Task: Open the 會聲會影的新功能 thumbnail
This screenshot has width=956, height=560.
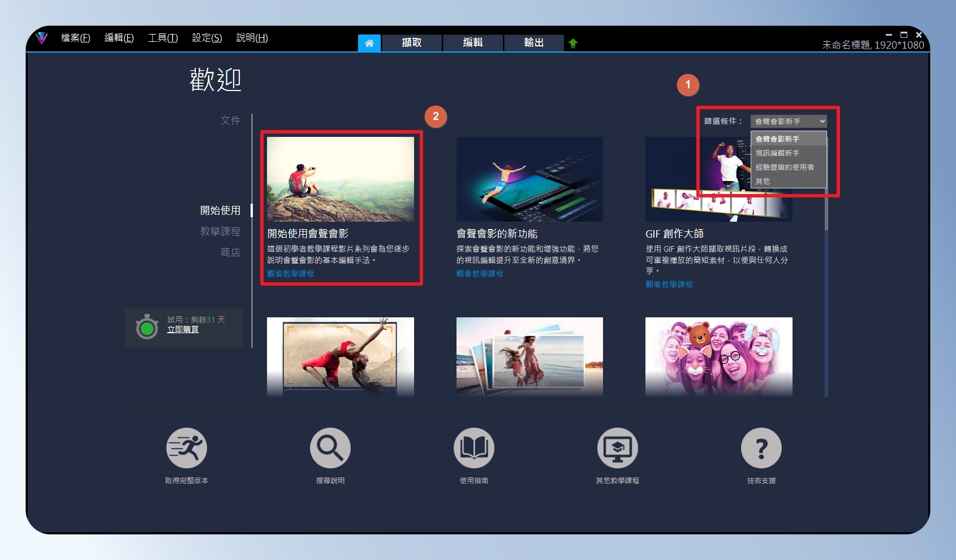Action: pyautogui.click(x=529, y=179)
